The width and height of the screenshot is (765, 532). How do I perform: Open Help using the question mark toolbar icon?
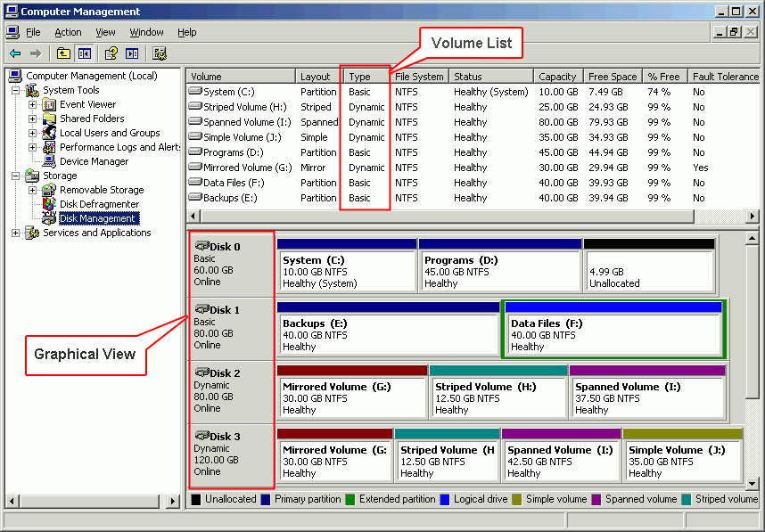coord(111,53)
